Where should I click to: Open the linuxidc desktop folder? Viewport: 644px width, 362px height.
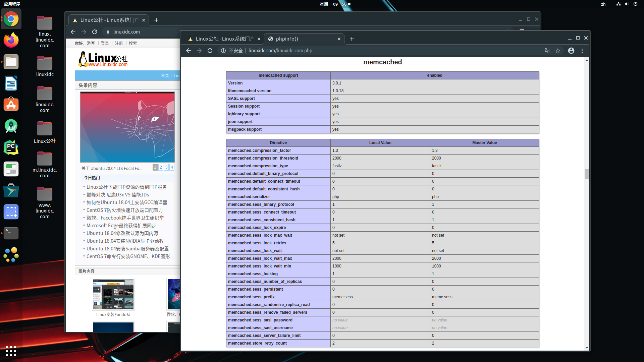tap(45, 66)
